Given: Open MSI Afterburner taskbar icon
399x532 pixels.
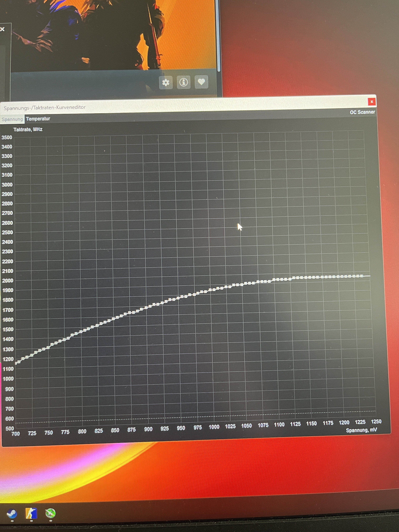Looking at the screenshot, I should (51, 514).
